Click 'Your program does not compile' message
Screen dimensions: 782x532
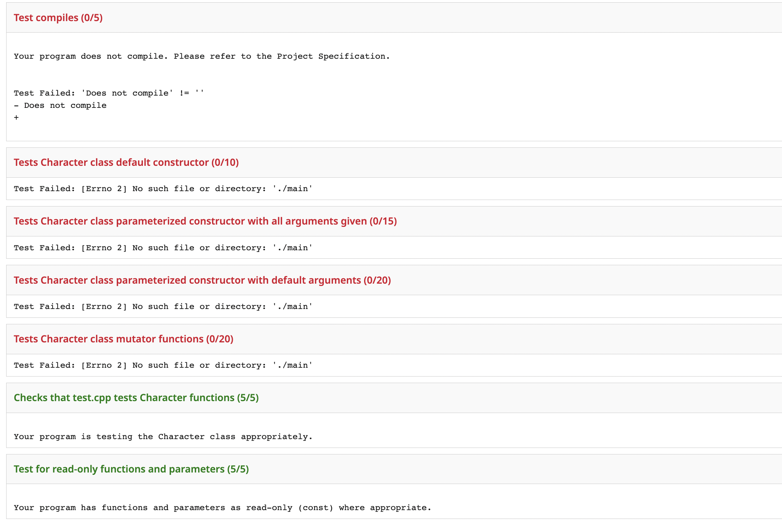click(x=202, y=56)
